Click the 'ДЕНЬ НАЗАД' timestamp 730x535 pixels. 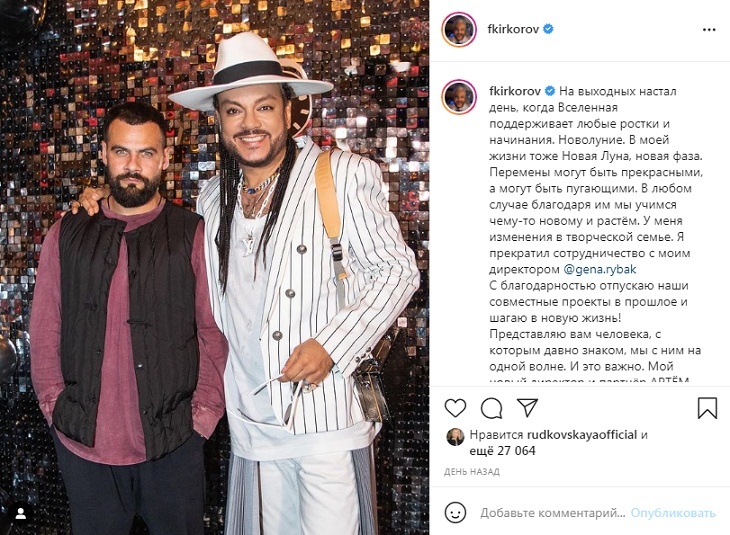tap(472, 472)
